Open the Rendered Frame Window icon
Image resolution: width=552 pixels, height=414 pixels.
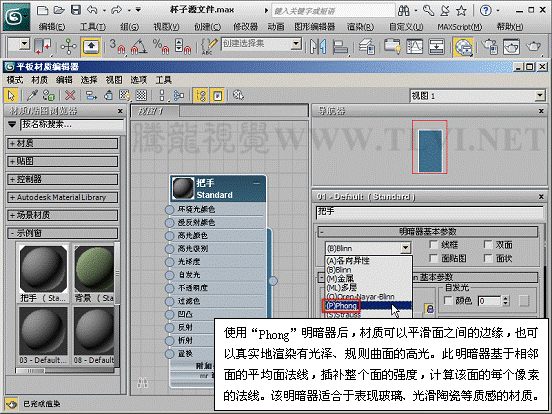(511, 46)
